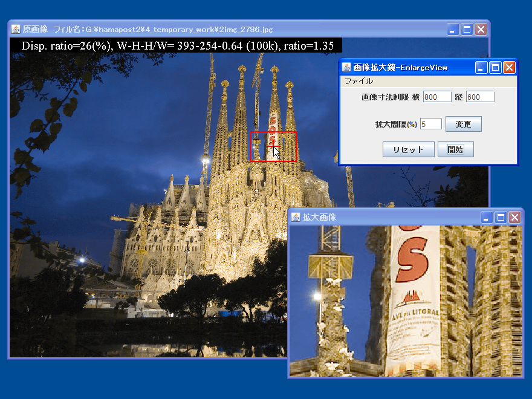Minimize the 画像拡大鏡-EnlargeView window
The image size is (532, 399).
481,68
